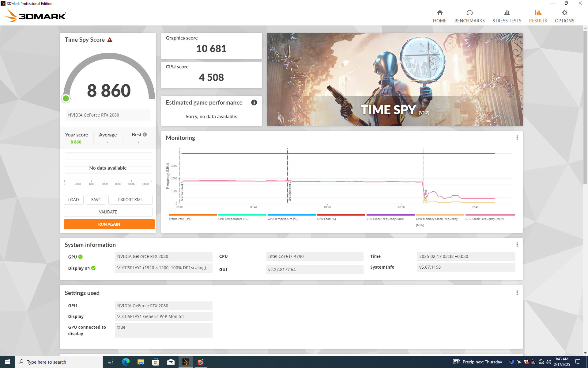Open the Mail app from the taskbar

tap(171, 362)
